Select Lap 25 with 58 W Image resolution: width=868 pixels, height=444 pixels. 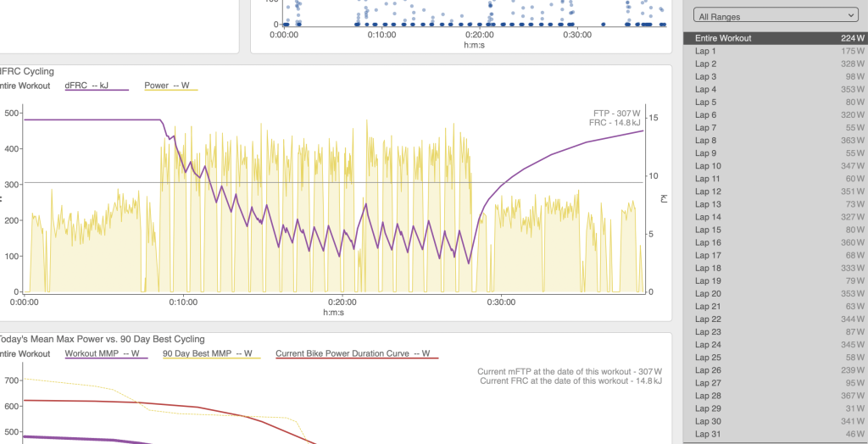[x=775, y=357]
